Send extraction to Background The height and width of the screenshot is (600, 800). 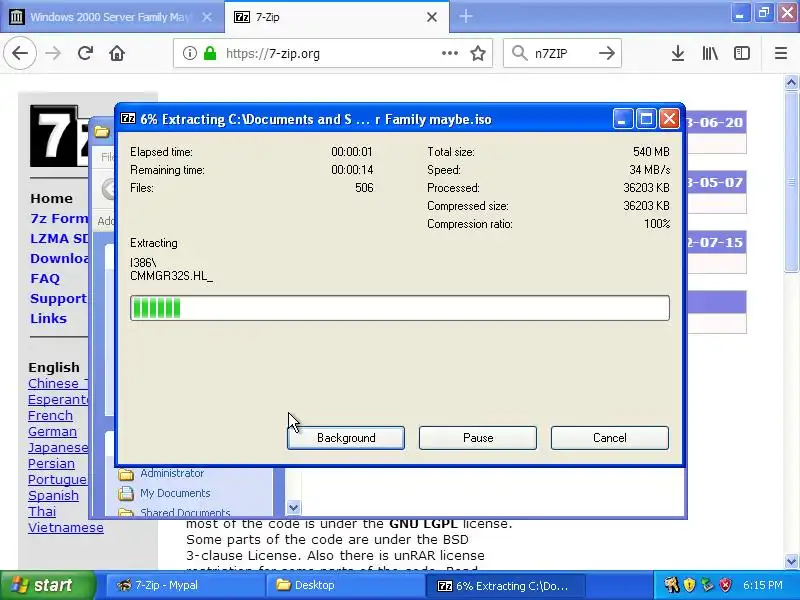point(346,438)
